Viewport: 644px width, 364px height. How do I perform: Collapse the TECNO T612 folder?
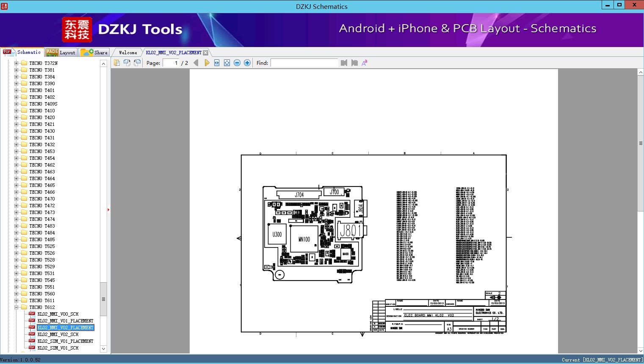tap(17, 307)
